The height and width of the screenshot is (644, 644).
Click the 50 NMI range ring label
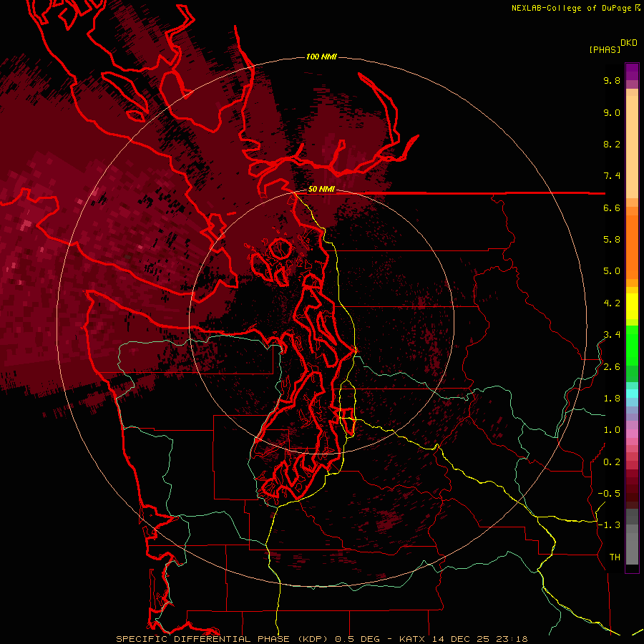(x=321, y=190)
